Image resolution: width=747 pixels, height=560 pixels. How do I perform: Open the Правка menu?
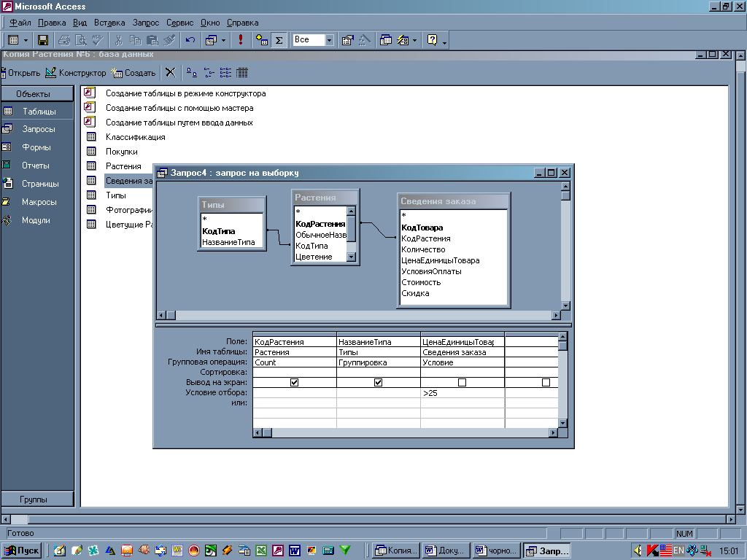click(52, 23)
